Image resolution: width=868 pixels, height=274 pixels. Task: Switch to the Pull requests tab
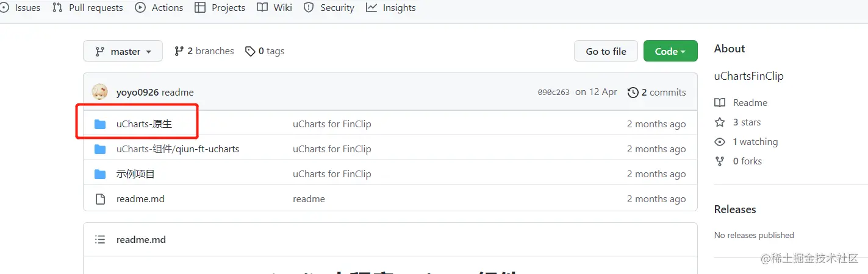pyautogui.click(x=88, y=8)
